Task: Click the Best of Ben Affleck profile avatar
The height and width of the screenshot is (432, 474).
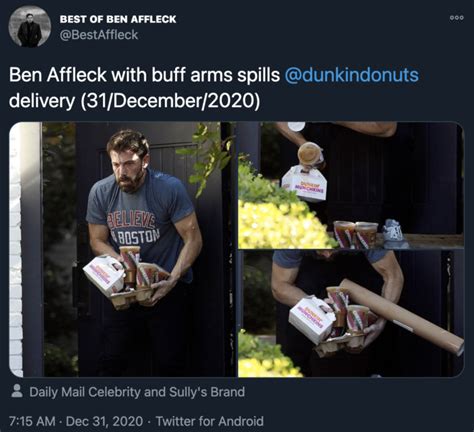Action: tap(29, 26)
